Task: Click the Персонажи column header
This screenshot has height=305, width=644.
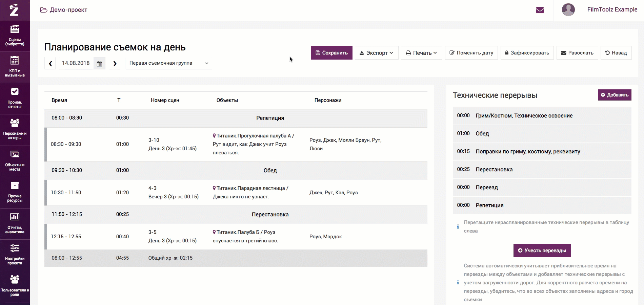Action: tap(328, 100)
